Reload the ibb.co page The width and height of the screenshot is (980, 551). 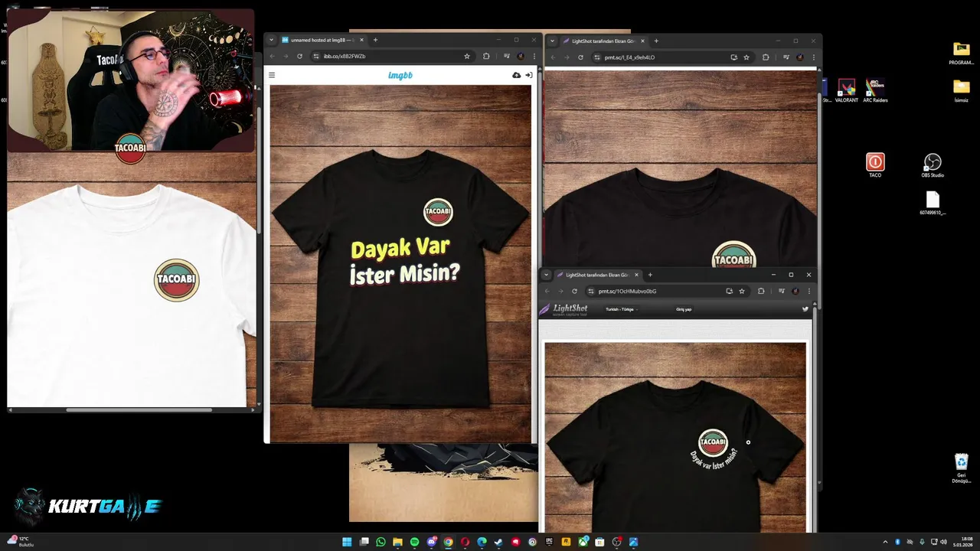[x=299, y=56]
